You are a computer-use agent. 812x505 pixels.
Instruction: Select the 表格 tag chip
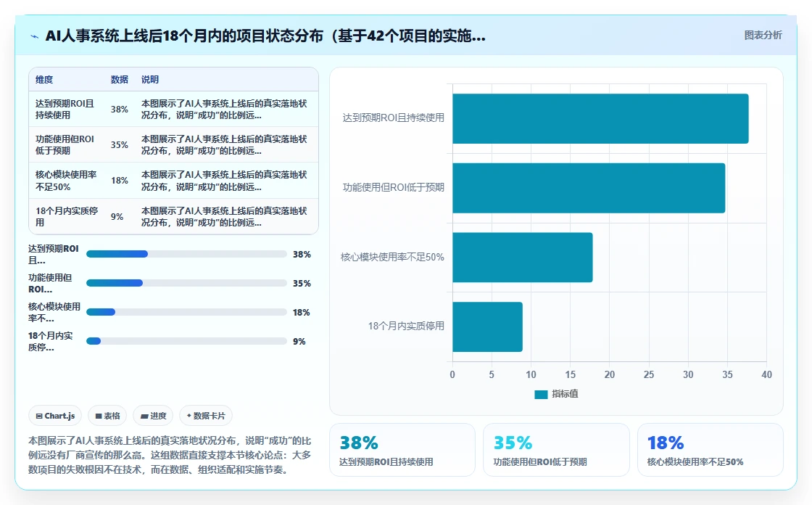(x=108, y=416)
